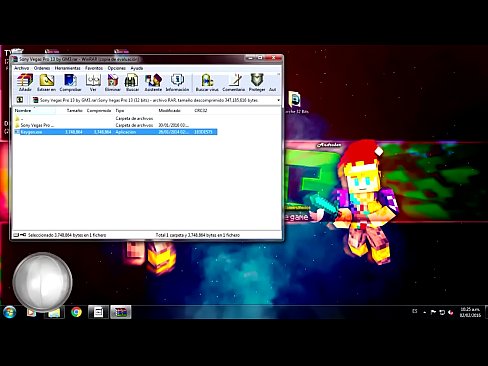This screenshot has height=366, width=488.
Task: Click 'Aplicación' type cell of Keygen.exe
Action: 126,132
